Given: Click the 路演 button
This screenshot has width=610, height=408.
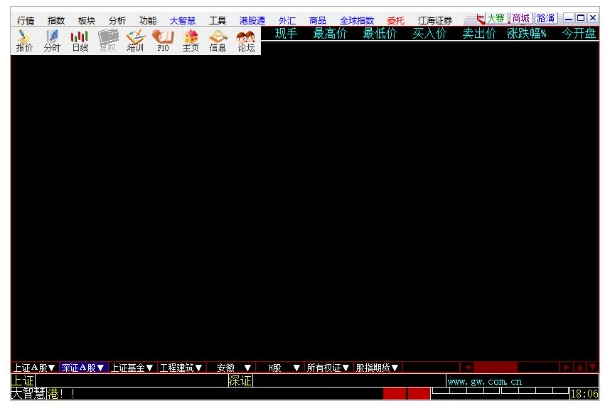Looking at the screenshot, I should tap(546, 18).
